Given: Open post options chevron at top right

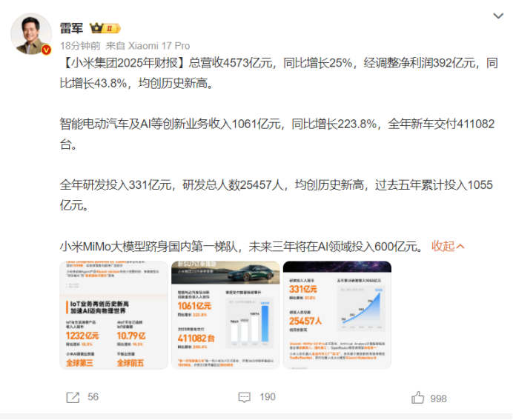Looking at the screenshot, I should pos(498,16).
